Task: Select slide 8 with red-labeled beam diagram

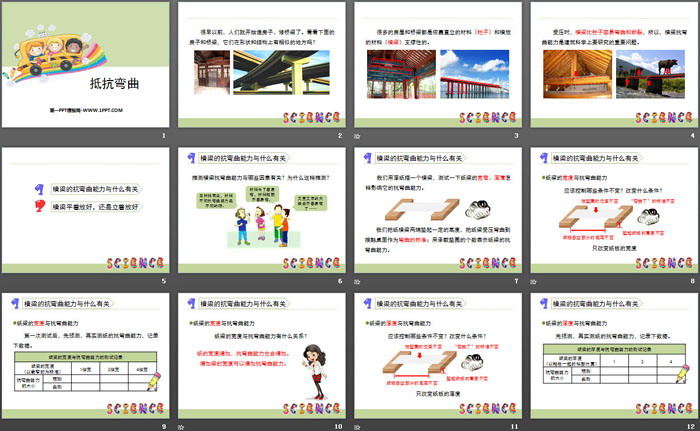Action: click(614, 210)
